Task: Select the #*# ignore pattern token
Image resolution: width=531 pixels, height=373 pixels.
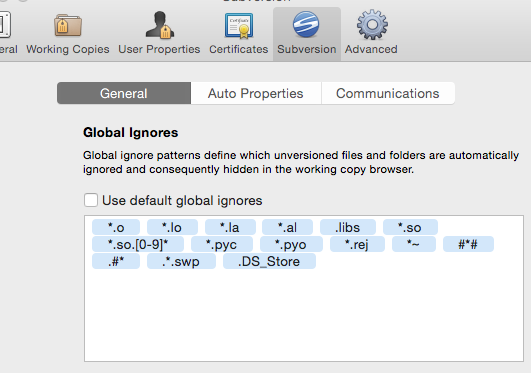Action: pyautogui.click(x=468, y=244)
